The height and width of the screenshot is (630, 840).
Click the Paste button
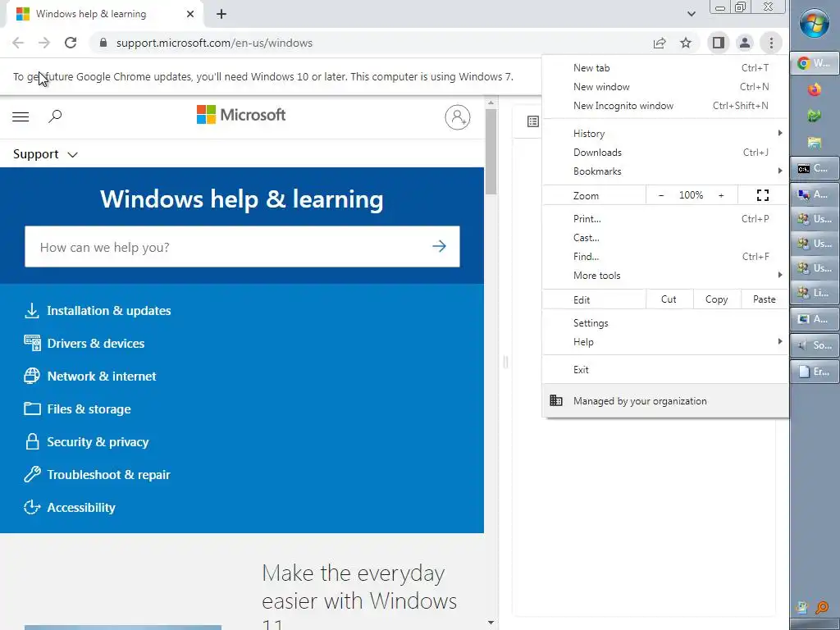pos(765,299)
